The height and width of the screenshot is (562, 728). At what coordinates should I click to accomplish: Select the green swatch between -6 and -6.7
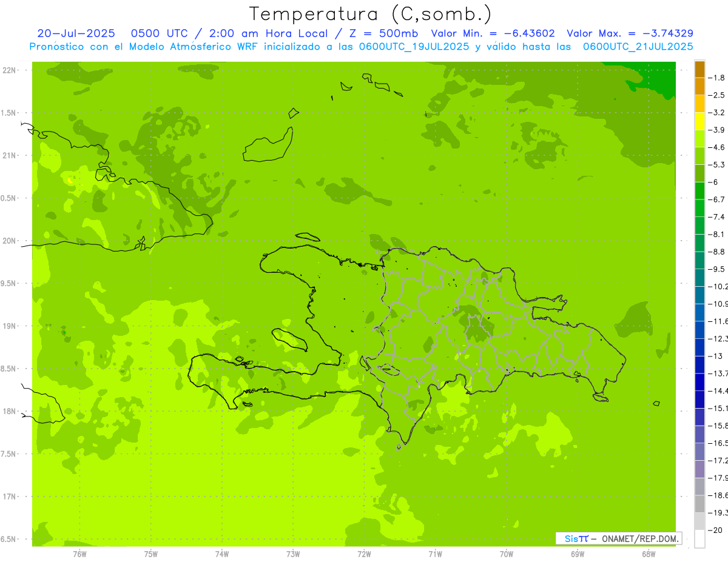point(700,191)
